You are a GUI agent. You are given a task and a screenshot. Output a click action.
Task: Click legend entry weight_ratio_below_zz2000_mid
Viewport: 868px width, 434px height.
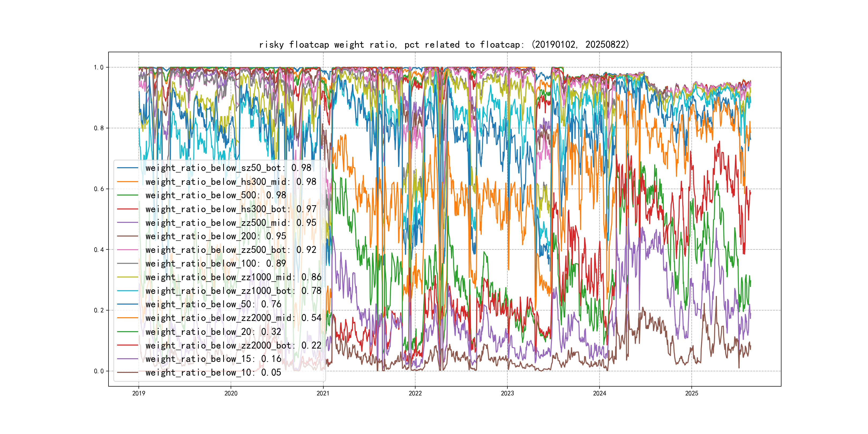233,318
